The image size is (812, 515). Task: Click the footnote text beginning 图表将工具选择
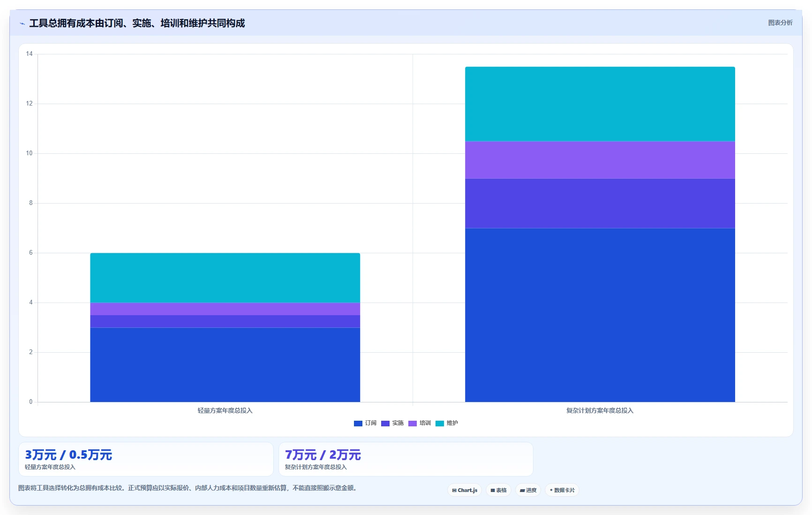click(x=188, y=488)
